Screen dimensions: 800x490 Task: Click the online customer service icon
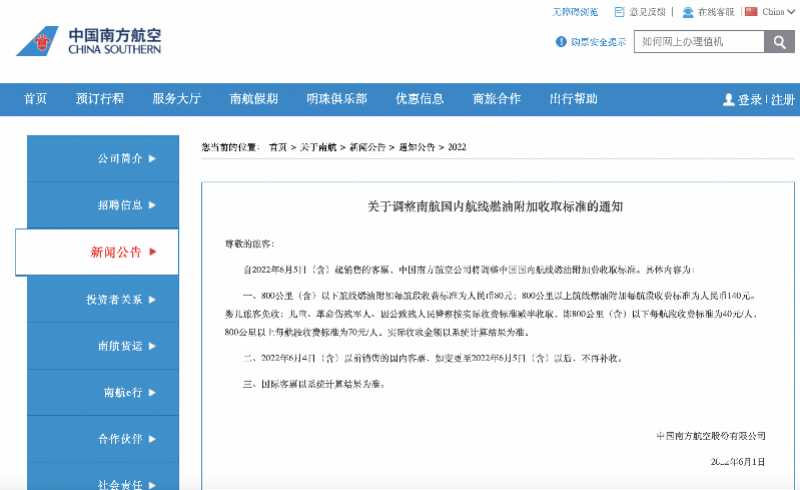pos(688,12)
